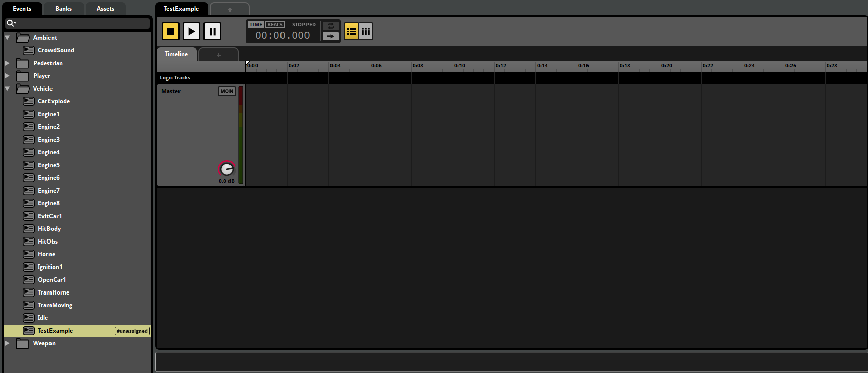
Task: Click the Master track name label
Action: pos(171,91)
